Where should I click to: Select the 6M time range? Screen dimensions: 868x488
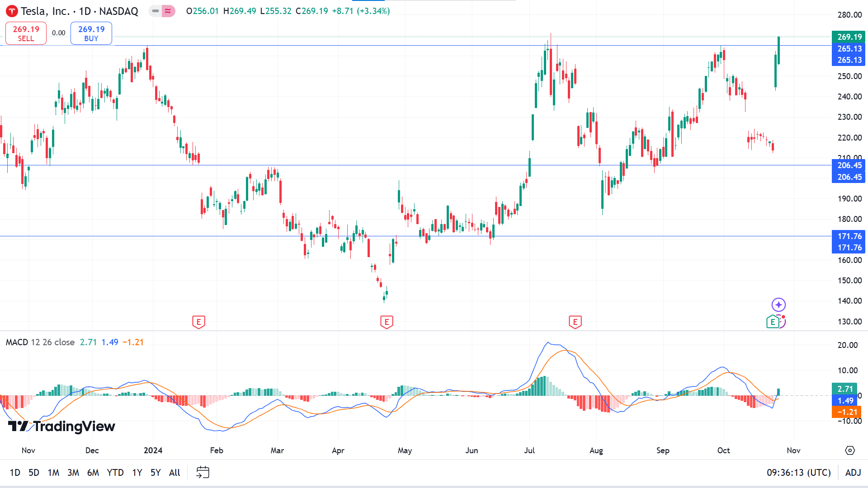coord(93,473)
